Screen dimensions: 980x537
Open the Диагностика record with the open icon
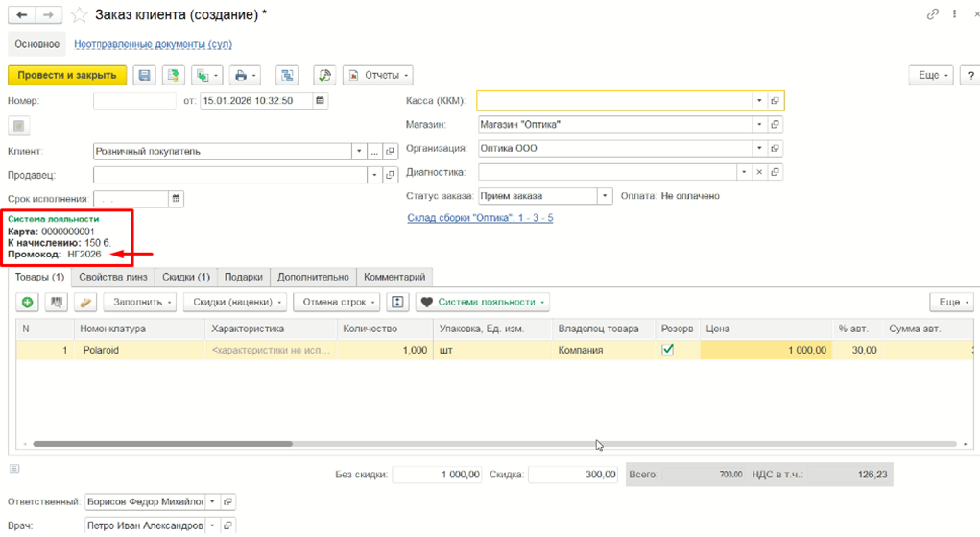pos(775,172)
